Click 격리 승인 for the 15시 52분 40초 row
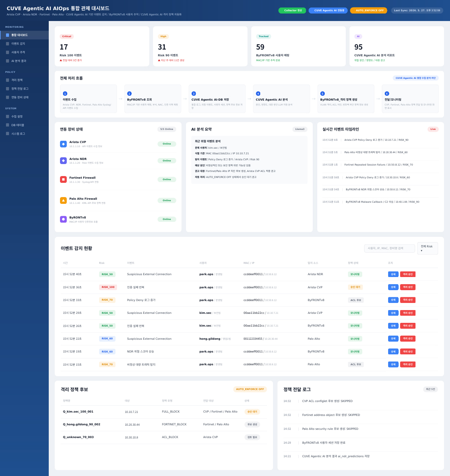 [x=408, y=274]
